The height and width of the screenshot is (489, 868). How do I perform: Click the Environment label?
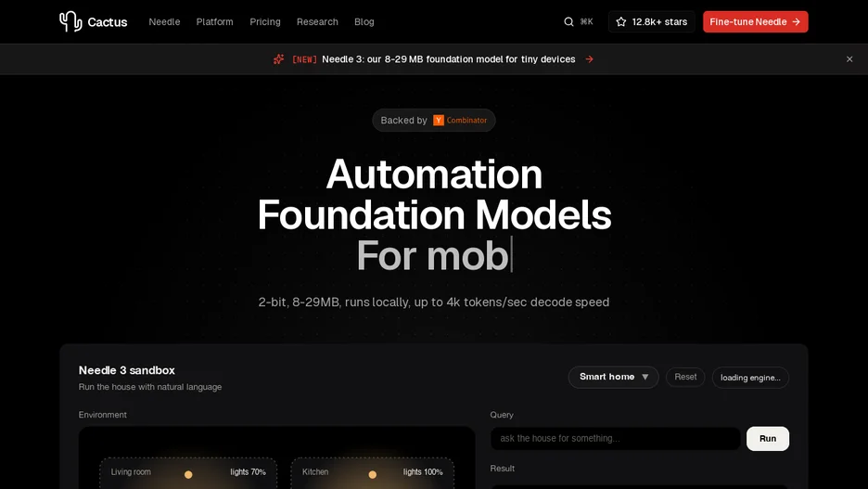[x=102, y=415]
